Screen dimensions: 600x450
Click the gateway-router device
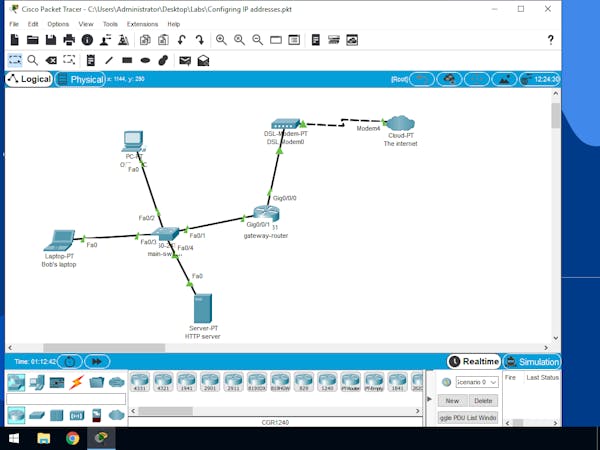tap(266, 214)
